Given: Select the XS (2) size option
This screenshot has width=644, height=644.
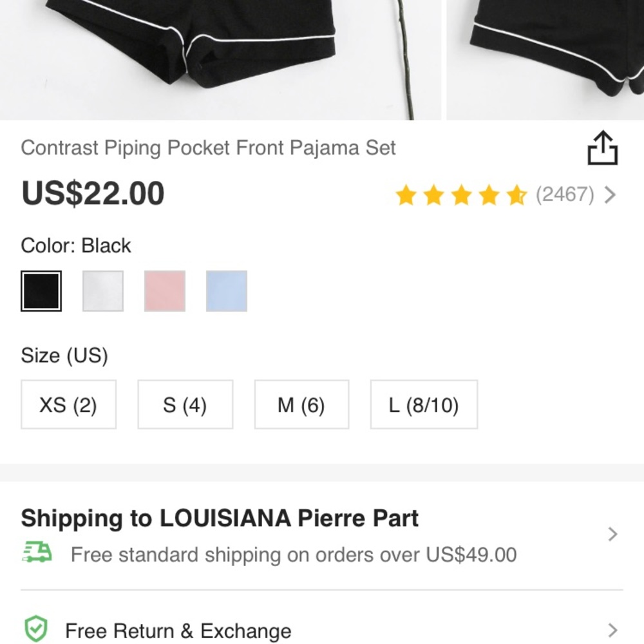Looking at the screenshot, I should coord(68,404).
